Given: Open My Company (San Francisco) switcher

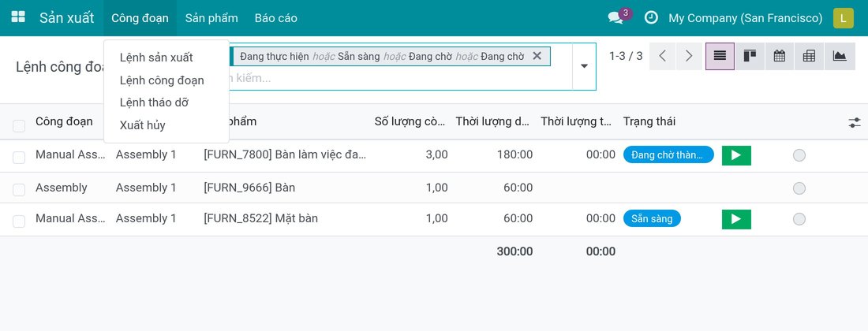Looking at the screenshot, I should [745, 18].
